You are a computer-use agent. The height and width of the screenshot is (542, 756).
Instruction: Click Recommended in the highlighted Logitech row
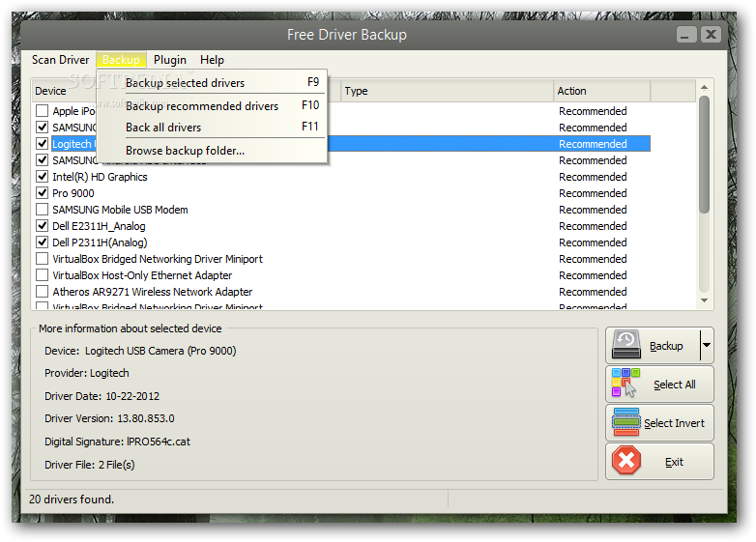(x=593, y=144)
